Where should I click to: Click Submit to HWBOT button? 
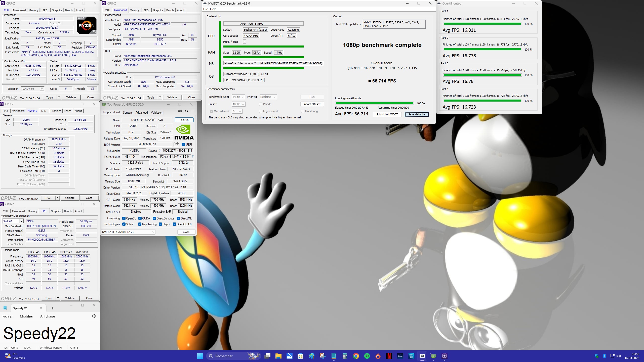click(387, 114)
